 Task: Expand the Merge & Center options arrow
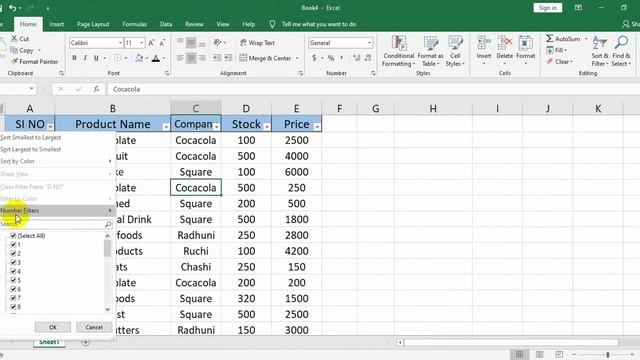click(297, 58)
